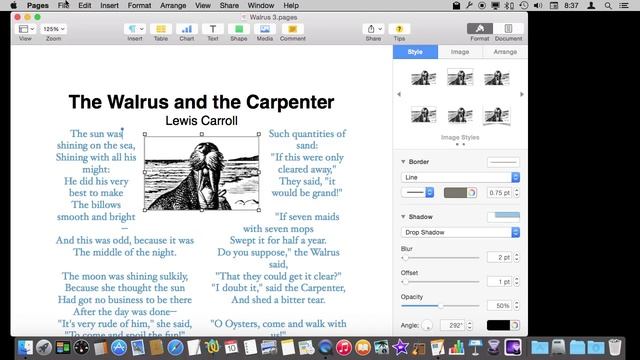The height and width of the screenshot is (360, 640).
Task: Click the Offset slider track
Action: [x=440, y=282]
